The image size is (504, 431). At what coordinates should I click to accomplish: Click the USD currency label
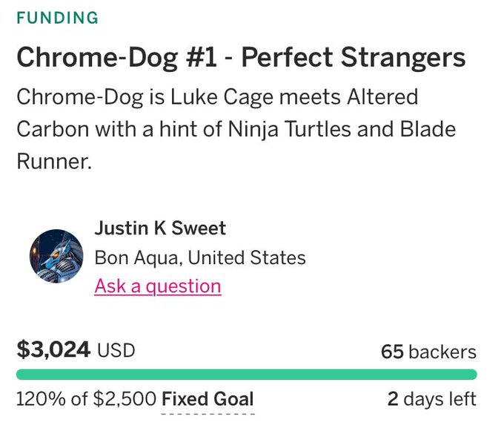coord(116,350)
